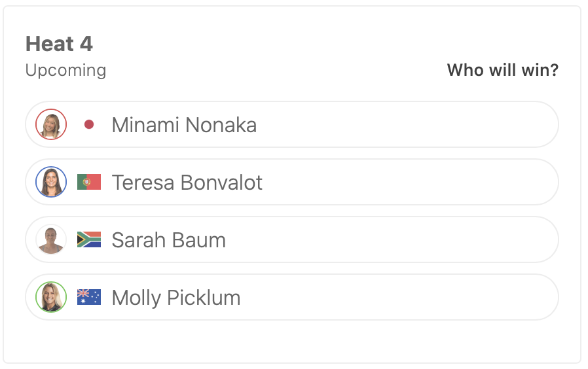This screenshot has width=588, height=369.
Task: Click the Teresa Bonvalot name text
Action: pos(187,182)
